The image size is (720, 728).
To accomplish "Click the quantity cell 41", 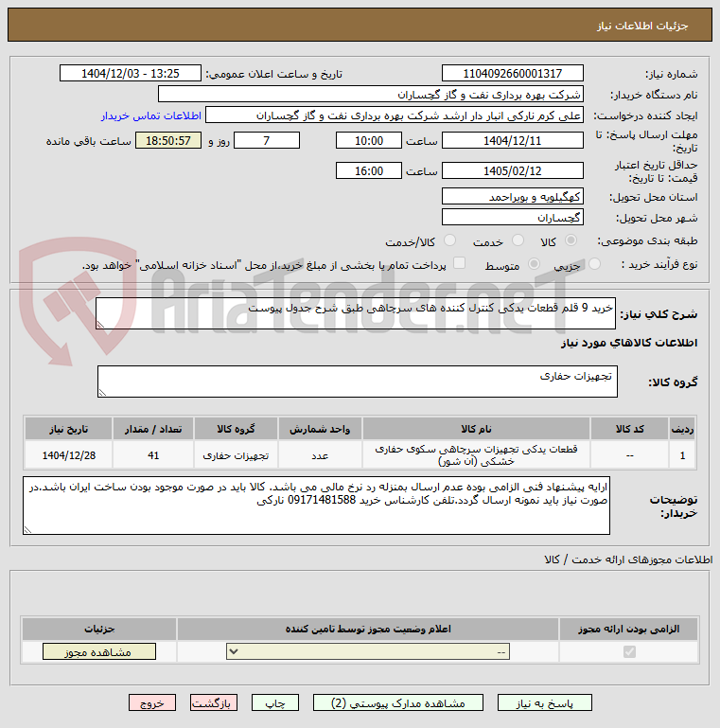I will (153, 455).
